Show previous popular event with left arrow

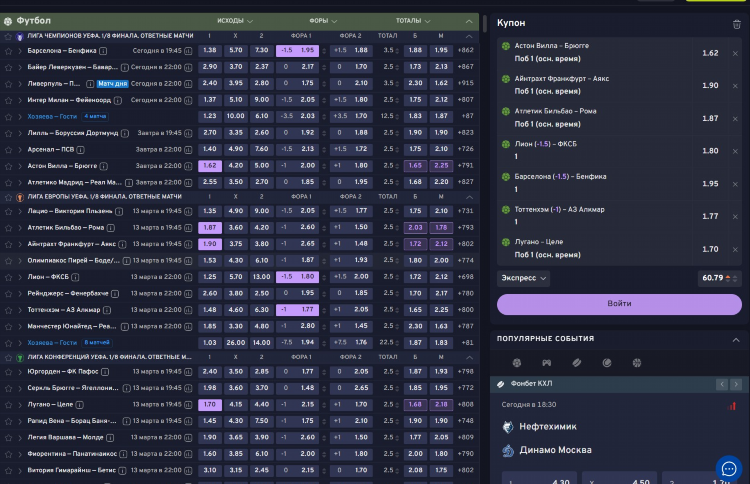pyautogui.click(x=722, y=384)
